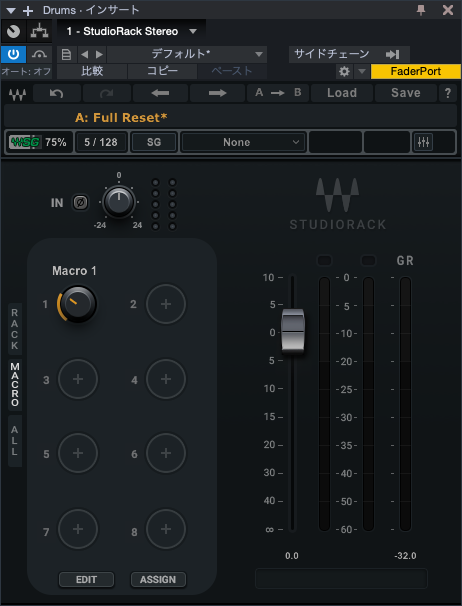
Task: Click the Waves logo icon in toolbar
Action: point(17,94)
